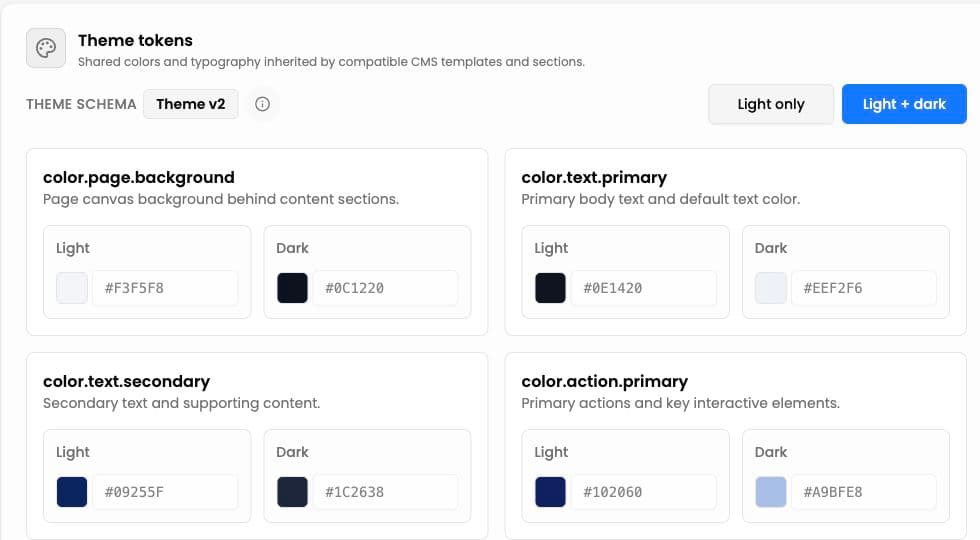This screenshot has width=980, height=540.
Task: Click 'Primary body text and default text color.'
Action: (x=661, y=199)
